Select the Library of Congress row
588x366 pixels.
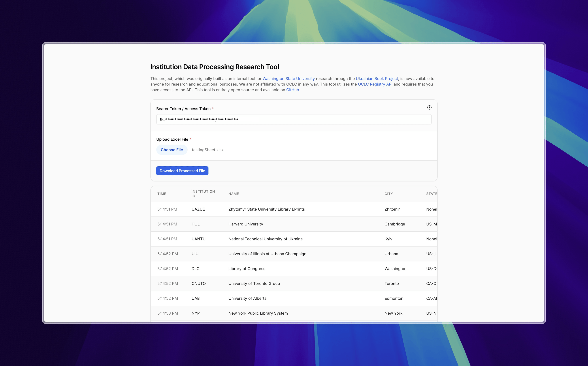click(x=294, y=269)
